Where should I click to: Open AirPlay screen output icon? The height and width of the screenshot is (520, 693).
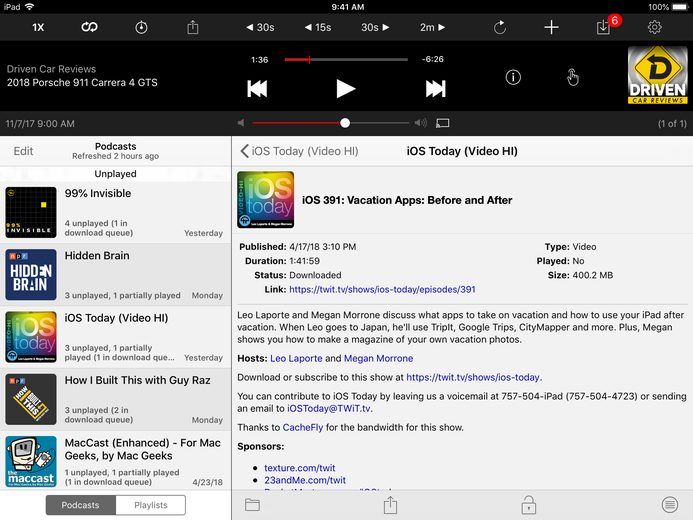point(442,123)
